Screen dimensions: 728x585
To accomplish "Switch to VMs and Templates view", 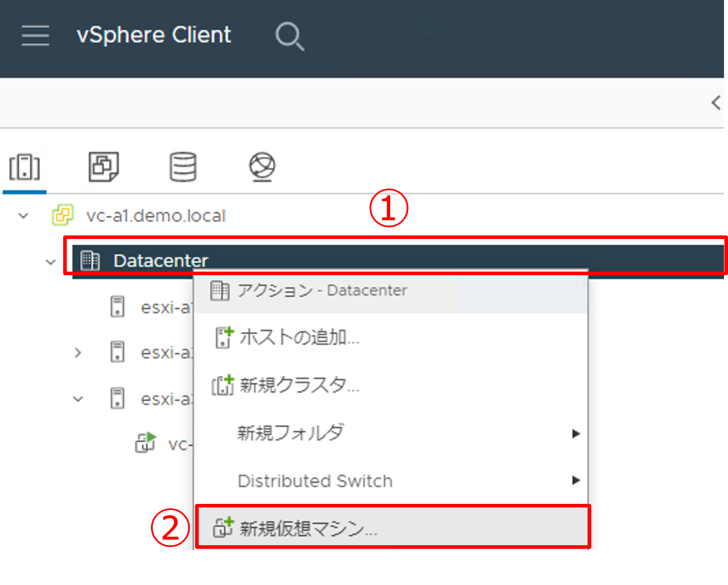I will (103, 167).
